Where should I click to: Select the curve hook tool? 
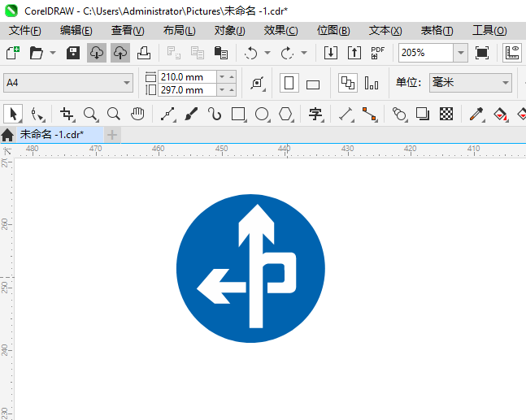pyautogui.click(x=215, y=115)
